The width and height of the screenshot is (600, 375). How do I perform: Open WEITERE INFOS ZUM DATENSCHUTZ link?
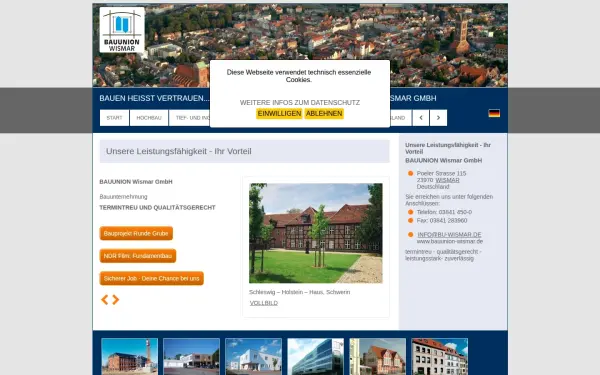coord(300,103)
